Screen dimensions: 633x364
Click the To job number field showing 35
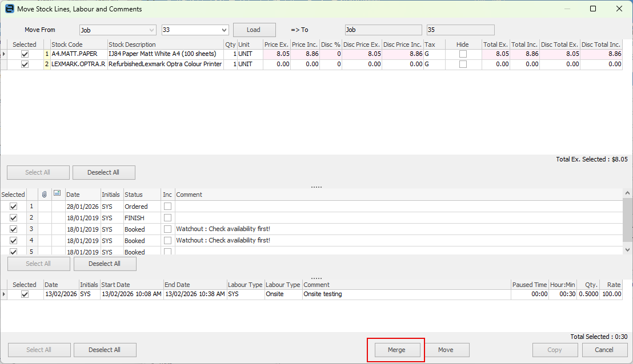460,30
